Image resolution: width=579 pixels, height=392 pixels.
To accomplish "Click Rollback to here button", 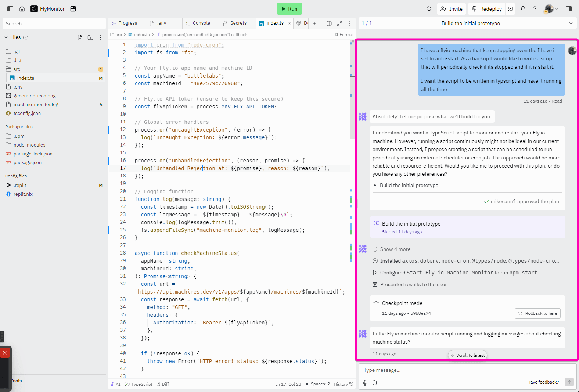I will pos(537,313).
